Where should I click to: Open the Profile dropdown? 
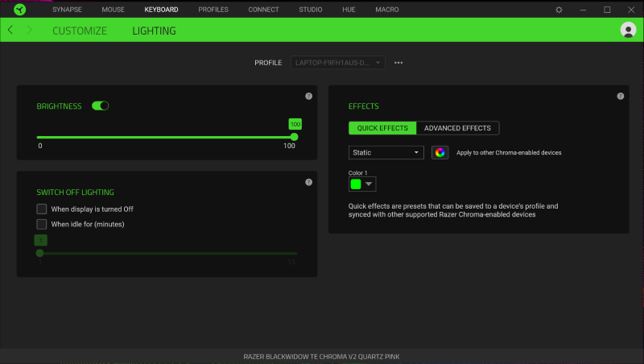[337, 63]
